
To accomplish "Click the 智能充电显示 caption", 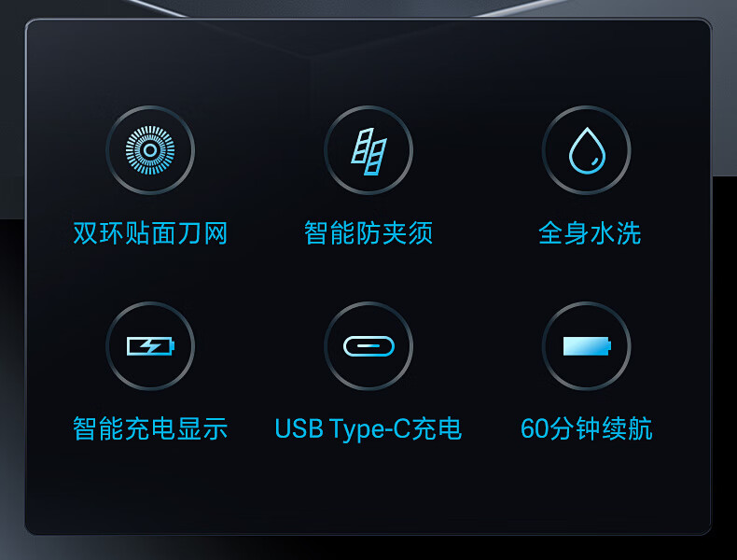I will point(150,428).
